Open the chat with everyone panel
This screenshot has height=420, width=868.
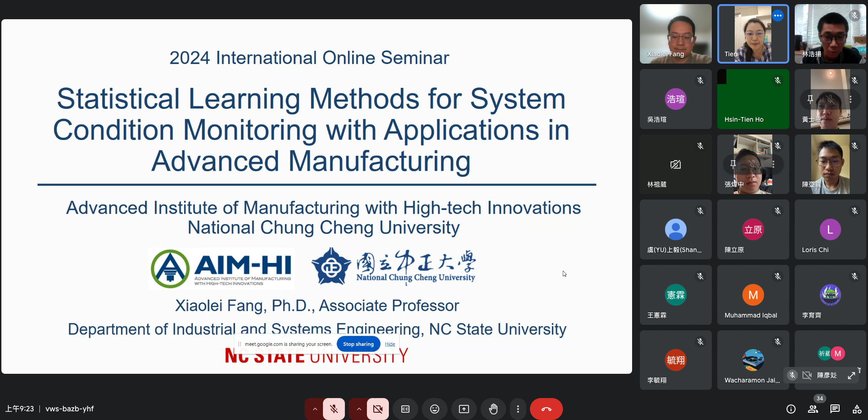[x=835, y=409]
